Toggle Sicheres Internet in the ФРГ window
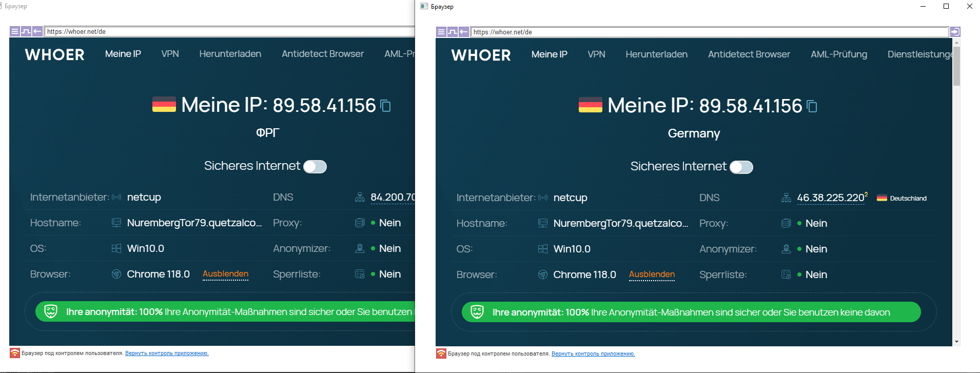The image size is (980, 373). pos(315,167)
